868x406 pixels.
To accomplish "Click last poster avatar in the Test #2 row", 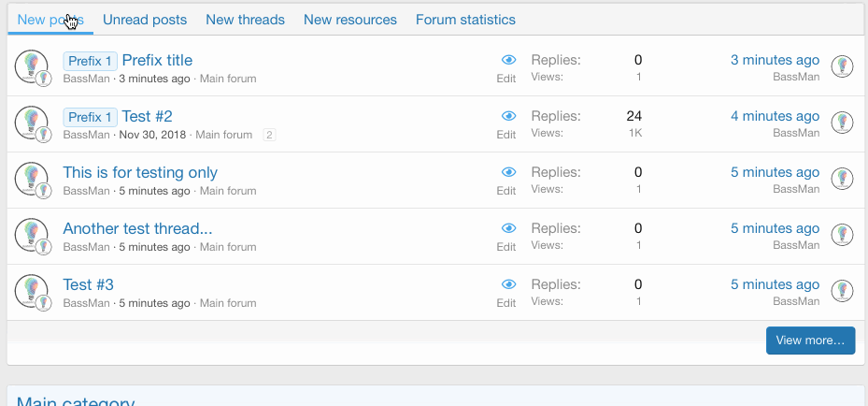I will click(x=843, y=123).
